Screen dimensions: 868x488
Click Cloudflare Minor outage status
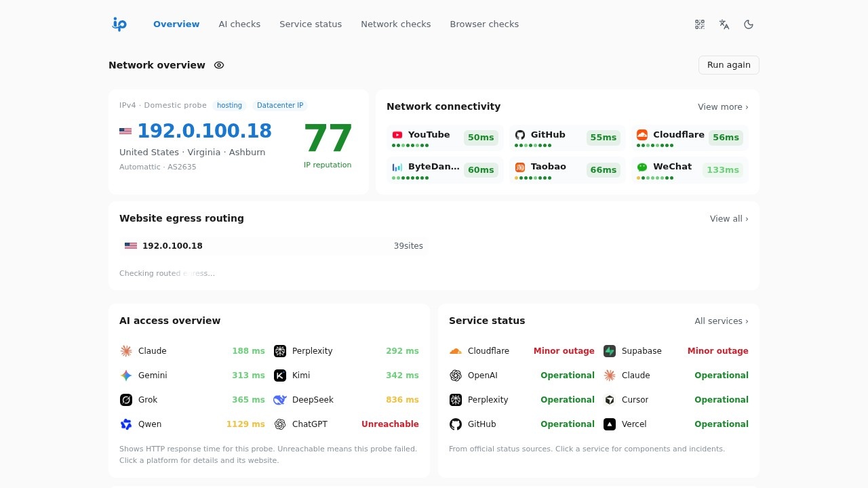[x=564, y=351]
